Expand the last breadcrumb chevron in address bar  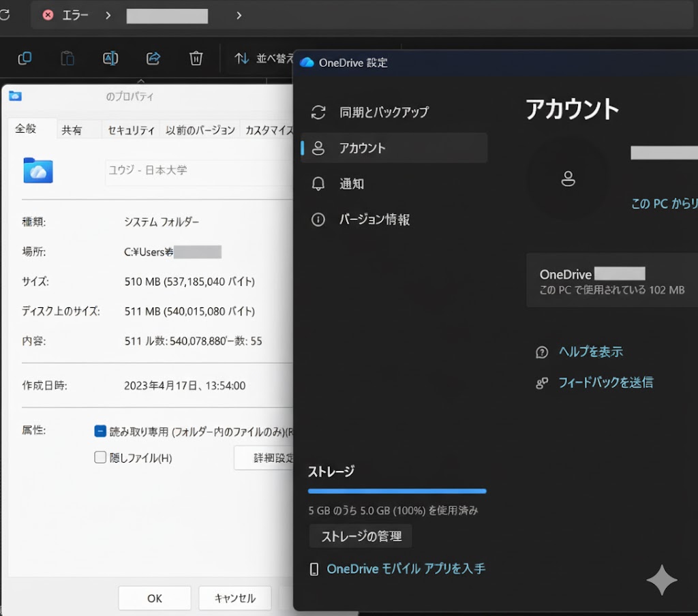239,15
